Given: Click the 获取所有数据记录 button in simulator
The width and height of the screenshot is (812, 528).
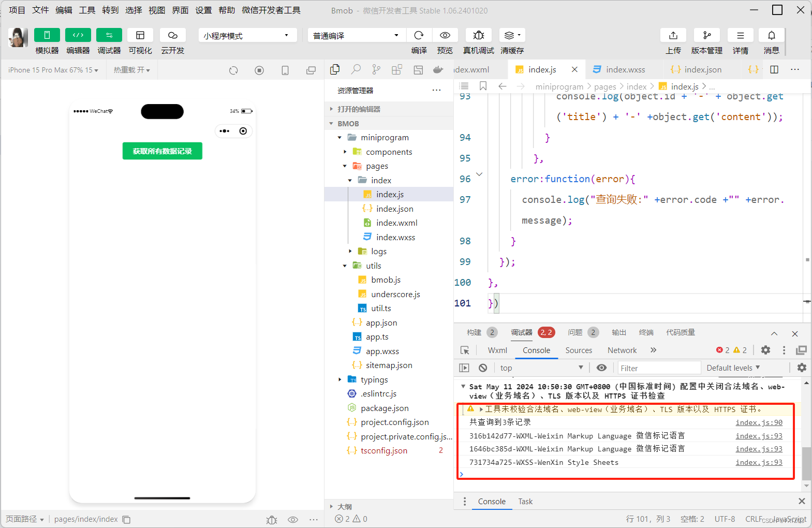Looking at the screenshot, I should point(163,151).
